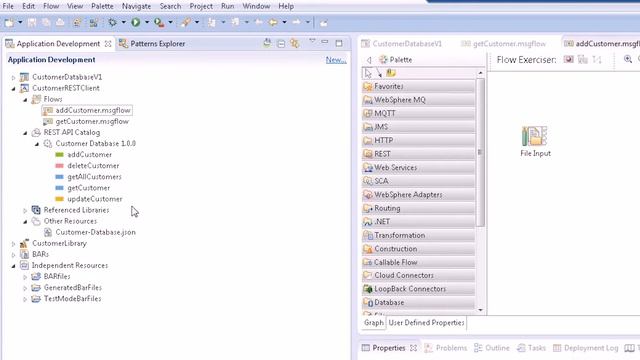Select Customer Database 1.0.0 catalog entry
This screenshot has width=640, height=360.
click(x=90, y=144)
